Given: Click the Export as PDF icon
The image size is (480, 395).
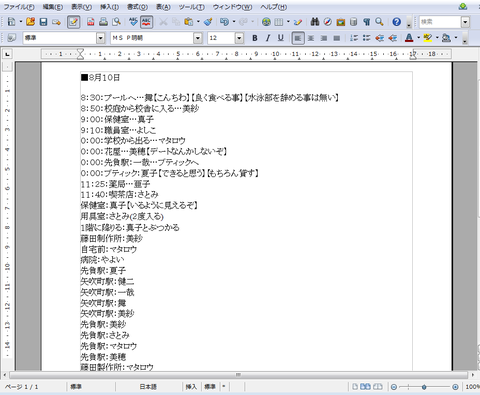Looking at the screenshot, I should point(91,22).
